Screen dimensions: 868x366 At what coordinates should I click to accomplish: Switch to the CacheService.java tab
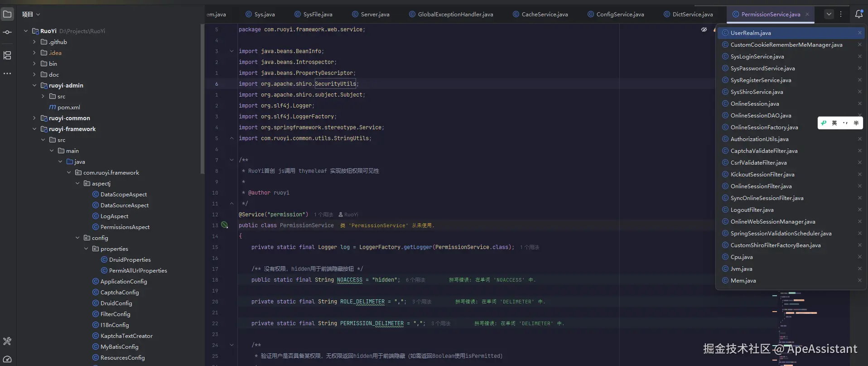(x=540, y=14)
